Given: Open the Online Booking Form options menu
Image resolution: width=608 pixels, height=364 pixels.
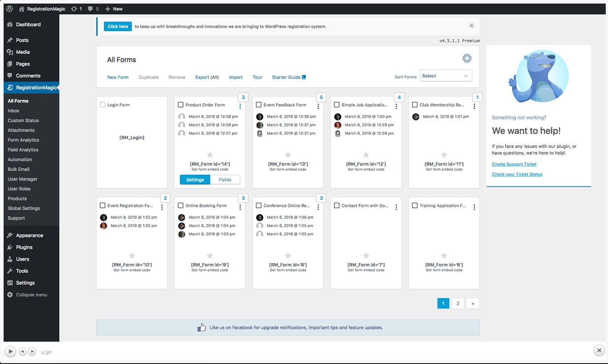Looking at the screenshot, I should (x=240, y=207).
